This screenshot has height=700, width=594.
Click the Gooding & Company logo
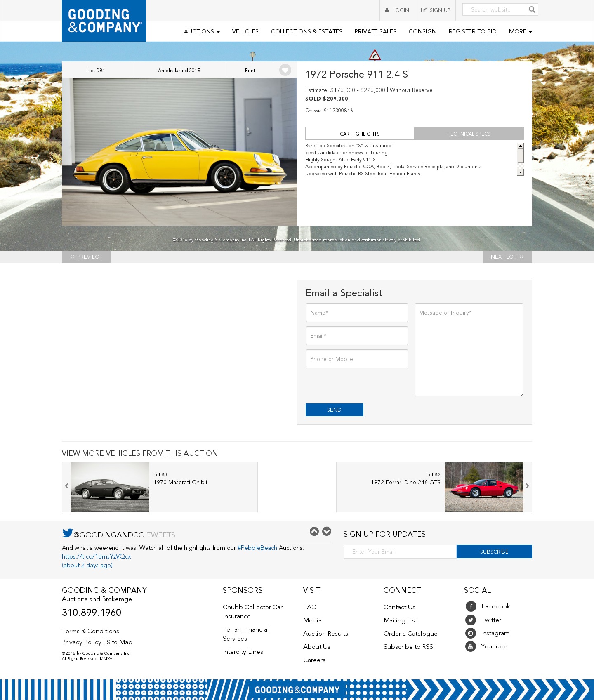(104, 21)
